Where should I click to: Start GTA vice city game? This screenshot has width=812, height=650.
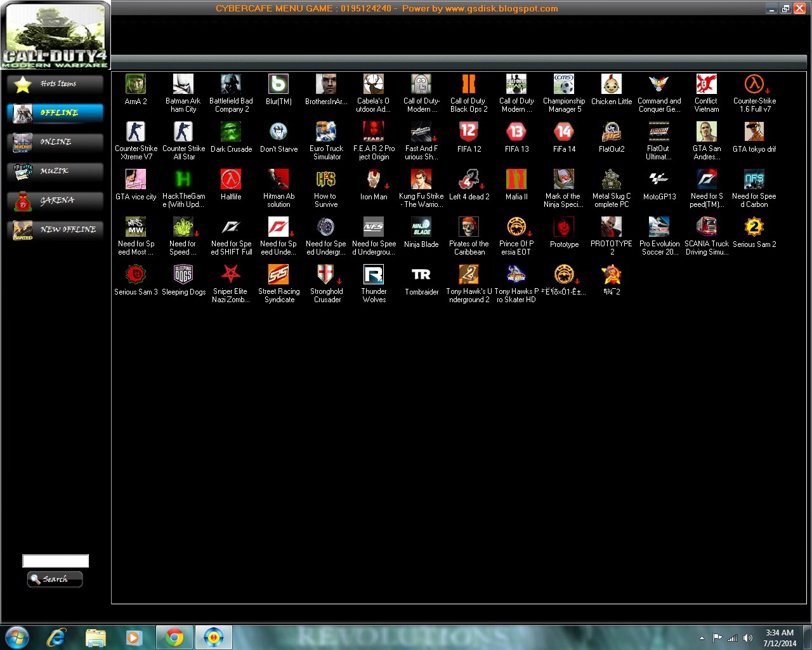[136, 179]
